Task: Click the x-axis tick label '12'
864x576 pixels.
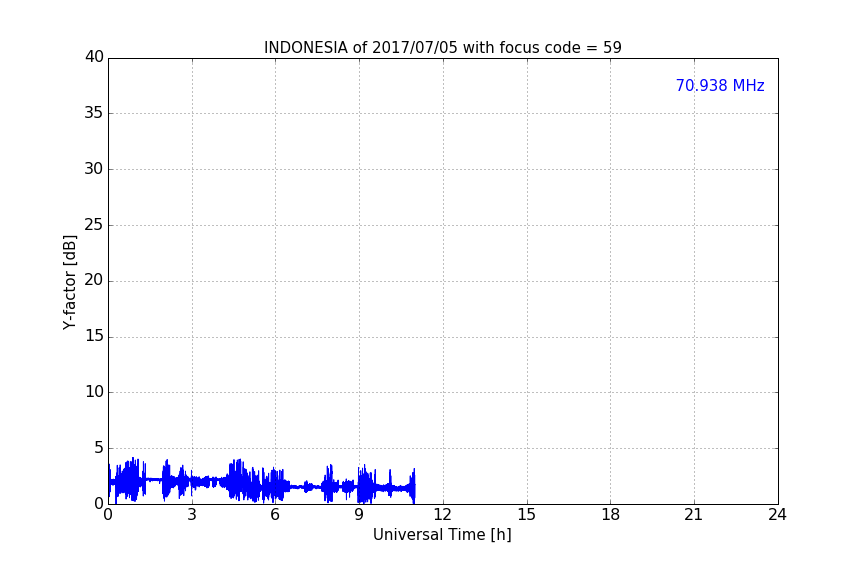Action: 442,515
